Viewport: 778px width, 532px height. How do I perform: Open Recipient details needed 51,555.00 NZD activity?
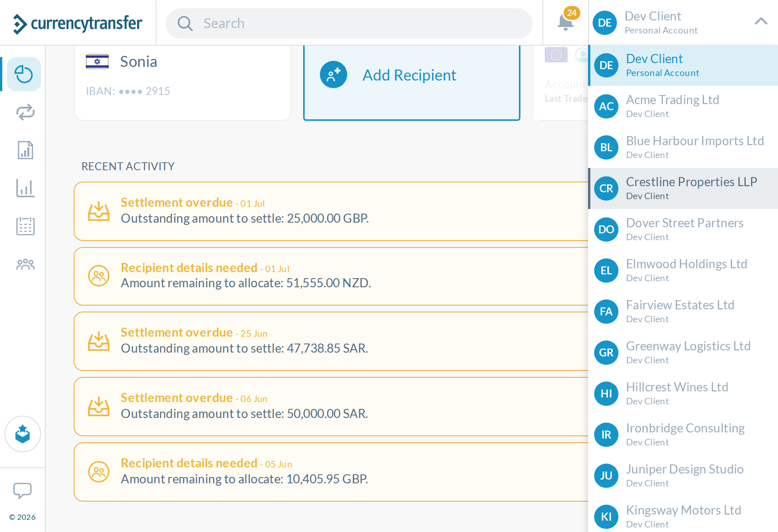coord(331,276)
